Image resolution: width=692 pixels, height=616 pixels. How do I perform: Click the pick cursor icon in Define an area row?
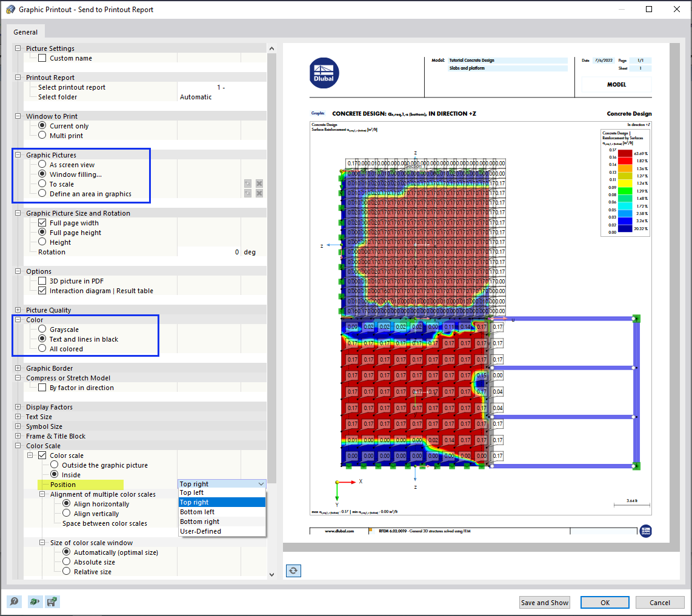[x=248, y=193]
